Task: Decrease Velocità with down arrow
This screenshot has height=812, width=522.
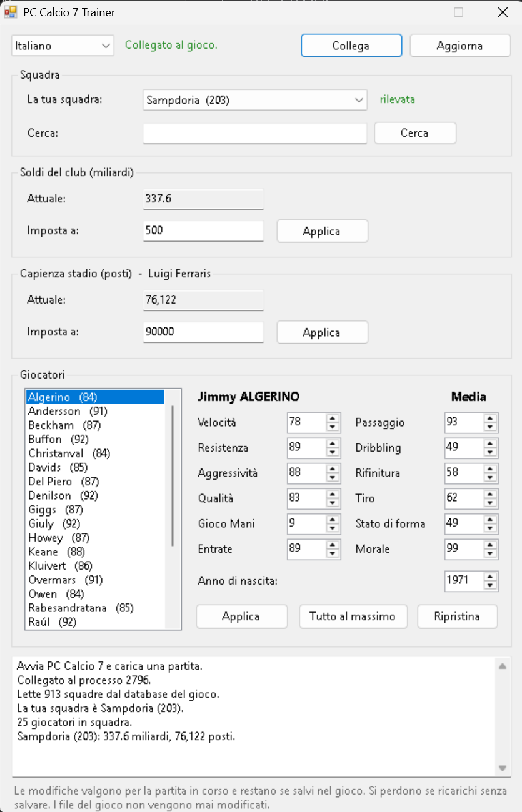Action: pos(333,427)
